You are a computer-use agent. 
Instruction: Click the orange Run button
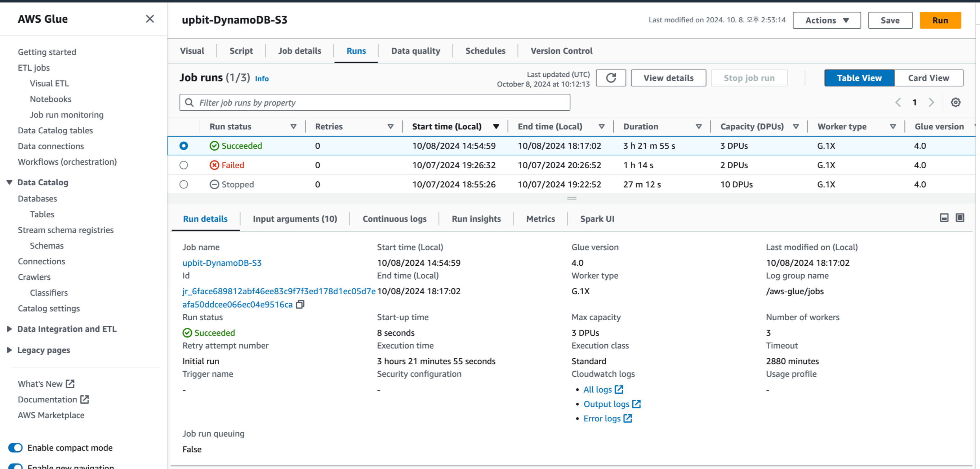(940, 21)
